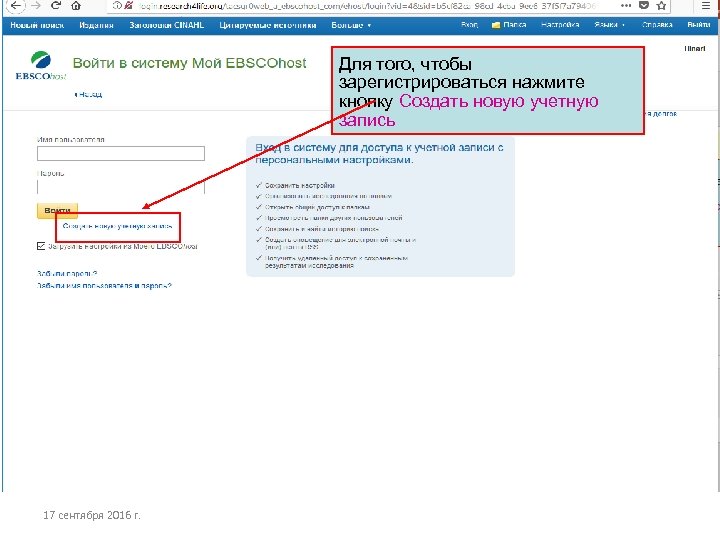Expand the Больше dropdown menu
The image size is (720, 540).
coord(351,25)
